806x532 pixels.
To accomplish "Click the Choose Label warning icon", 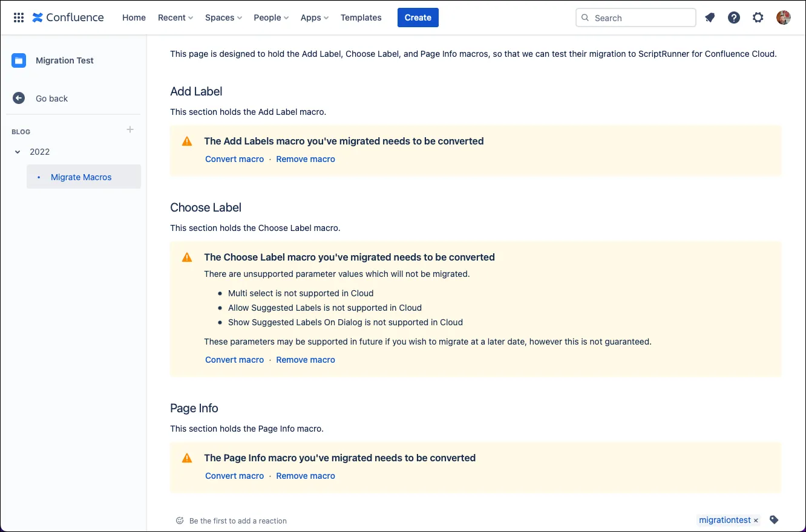I will tap(187, 257).
